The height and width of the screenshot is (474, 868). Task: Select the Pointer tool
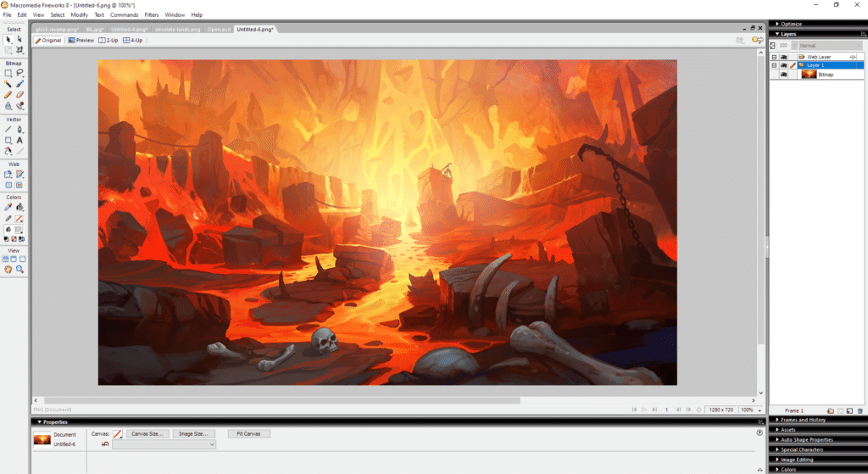[8, 39]
